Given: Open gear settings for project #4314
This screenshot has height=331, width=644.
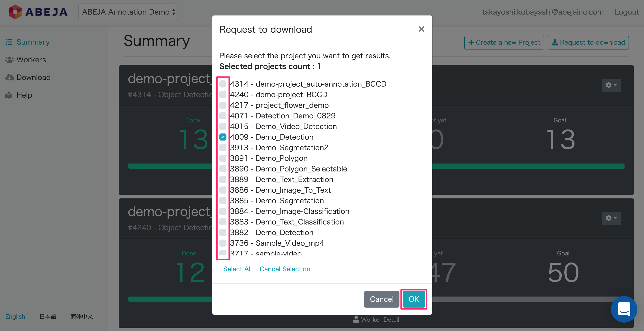Looking at the screenshot, I should (611, 85).
